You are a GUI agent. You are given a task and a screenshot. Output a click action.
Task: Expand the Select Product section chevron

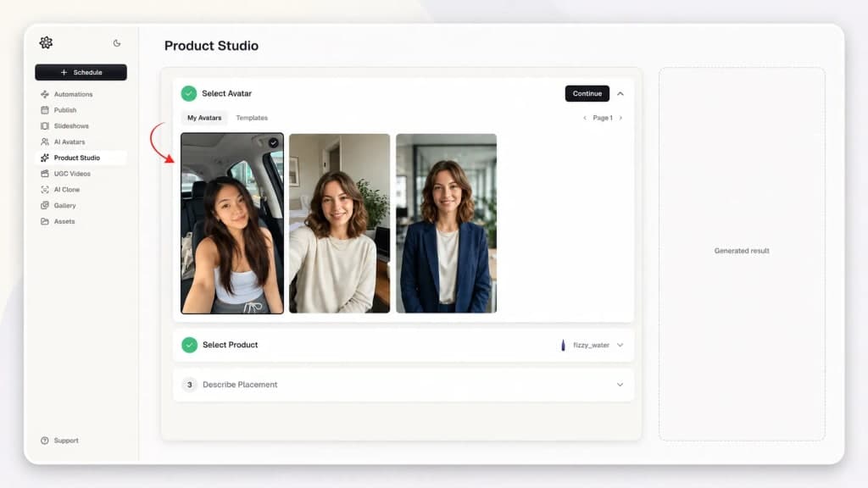coord(620,345)
